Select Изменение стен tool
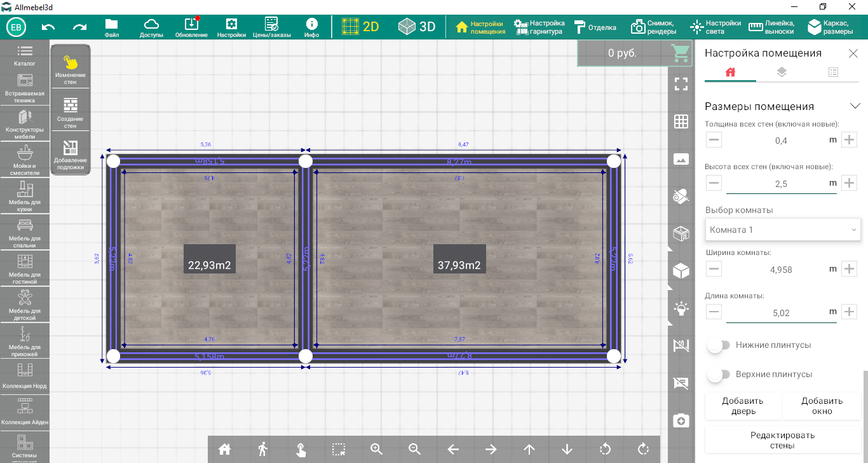This screenshot has height=463, width=868. click(x=71, y=69)
